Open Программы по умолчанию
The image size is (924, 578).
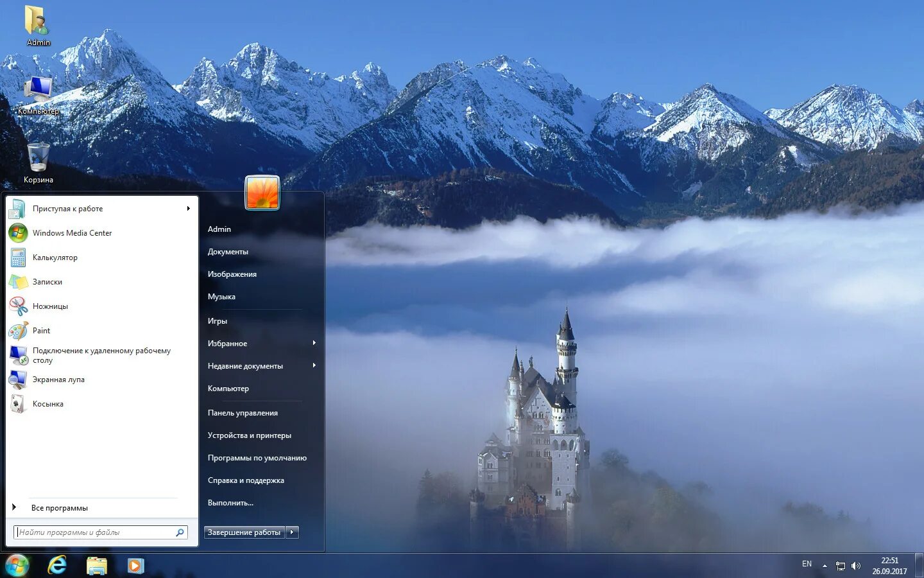257,458
